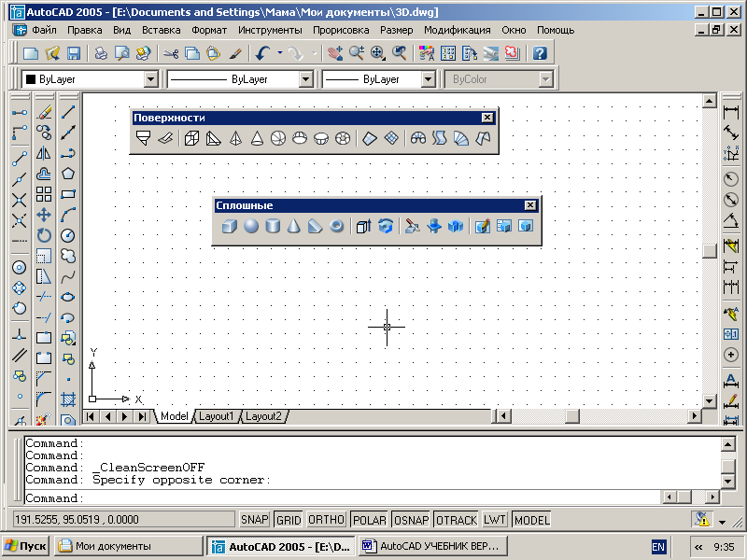This screenshot has width=747, height=560.
Task: Click the Revolved Surface tool
Action: point(418,138)
